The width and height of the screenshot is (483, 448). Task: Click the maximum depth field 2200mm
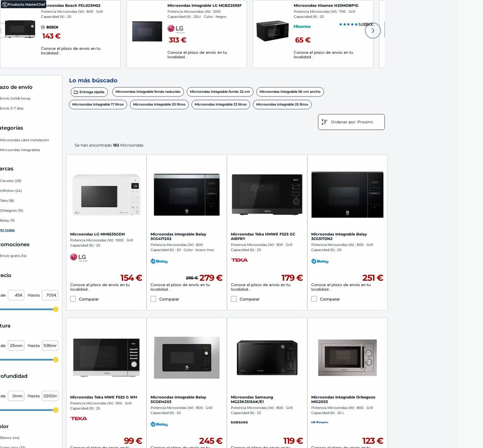[50, 396]
